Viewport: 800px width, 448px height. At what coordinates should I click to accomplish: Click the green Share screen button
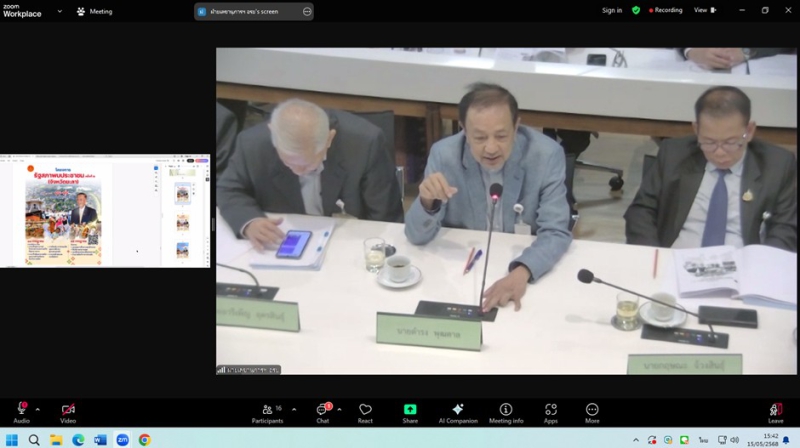point(410,412)
